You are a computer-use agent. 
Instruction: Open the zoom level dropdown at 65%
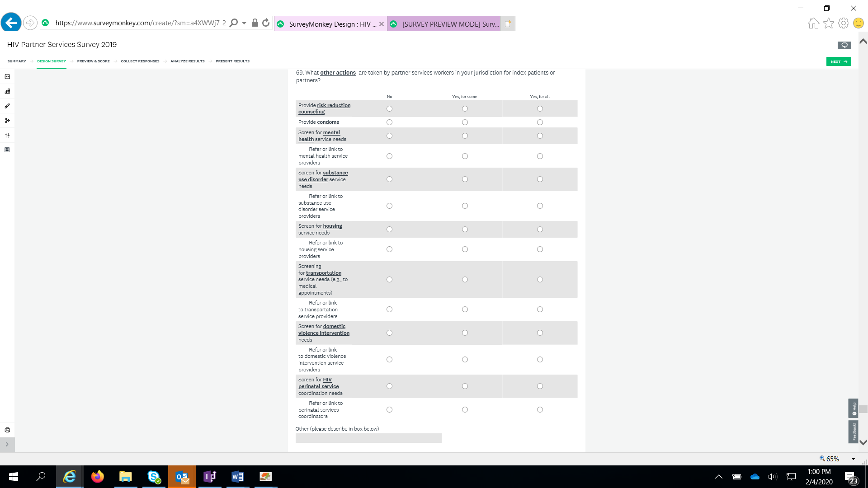pyautogui.click(x=853, y=459)
